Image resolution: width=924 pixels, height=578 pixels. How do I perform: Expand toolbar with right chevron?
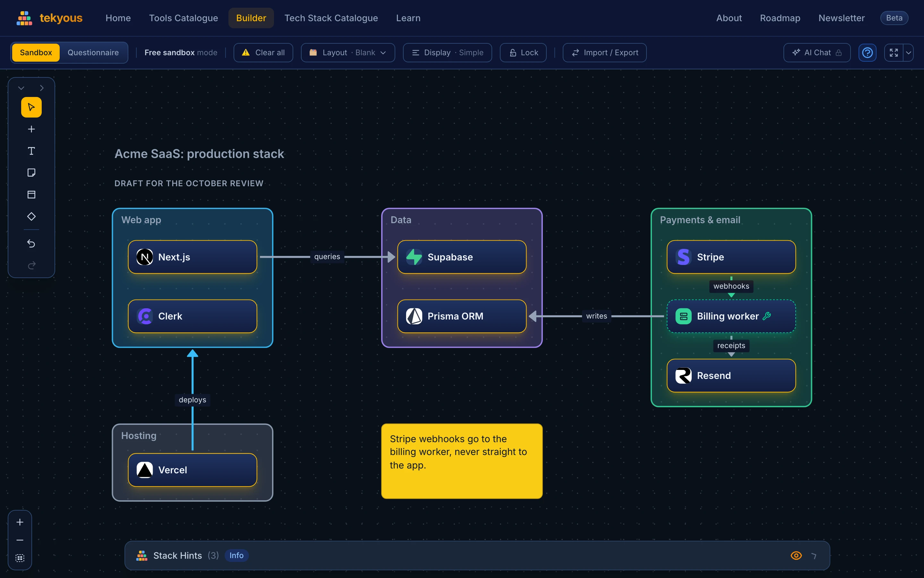(x=42, y=88)
